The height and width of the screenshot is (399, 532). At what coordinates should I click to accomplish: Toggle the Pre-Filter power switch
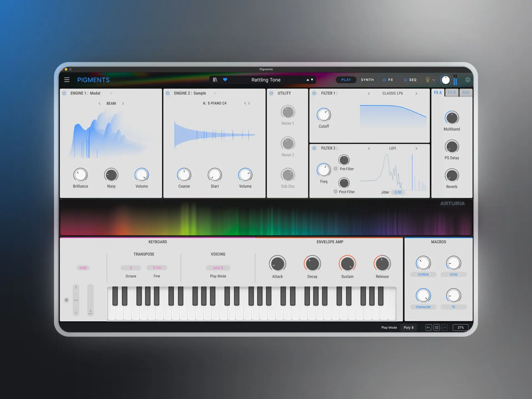336,168
